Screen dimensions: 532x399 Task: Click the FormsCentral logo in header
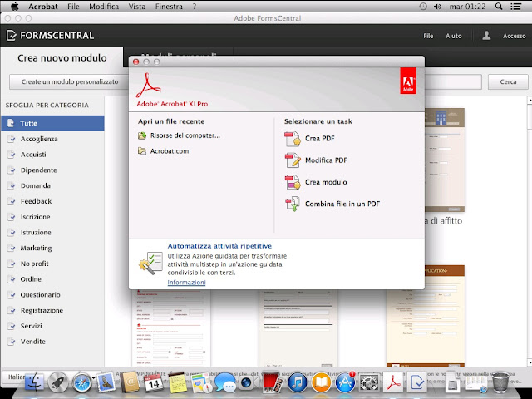pos(50,35)
